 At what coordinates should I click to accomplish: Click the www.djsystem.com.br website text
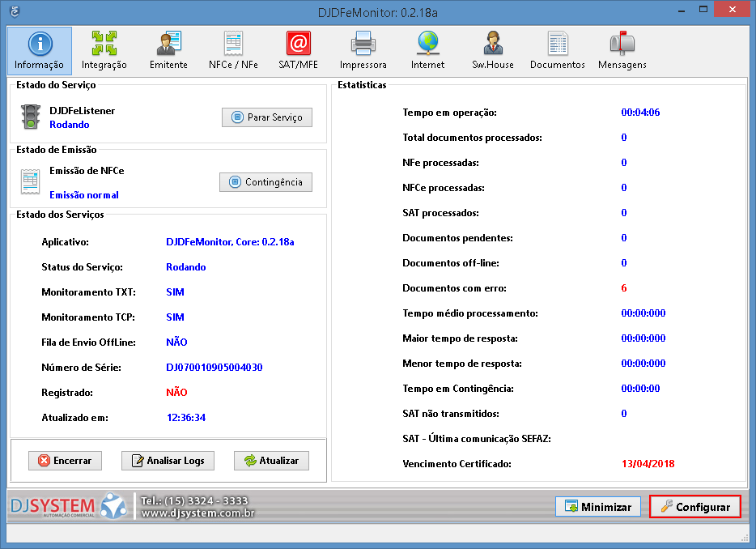point(197,513)
